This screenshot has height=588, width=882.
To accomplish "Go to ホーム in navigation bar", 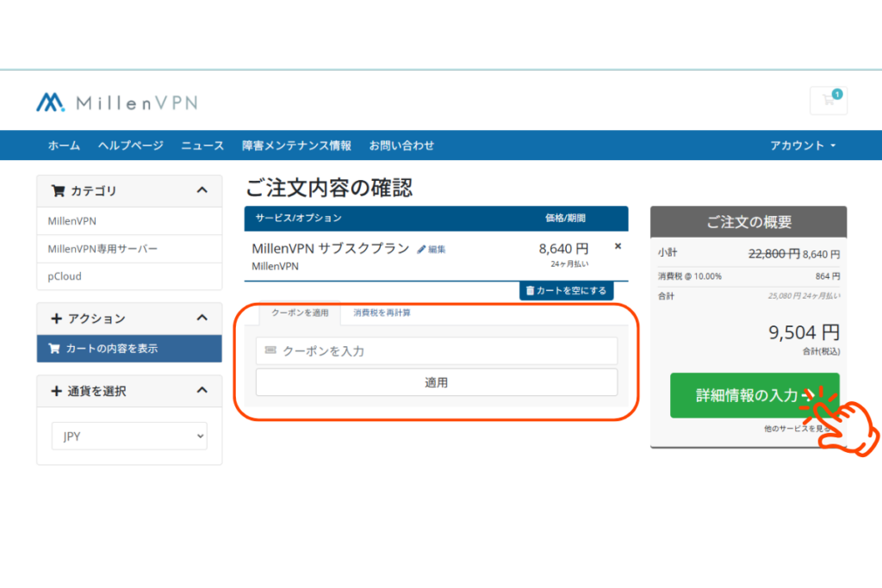I will [x=64, y=145].
